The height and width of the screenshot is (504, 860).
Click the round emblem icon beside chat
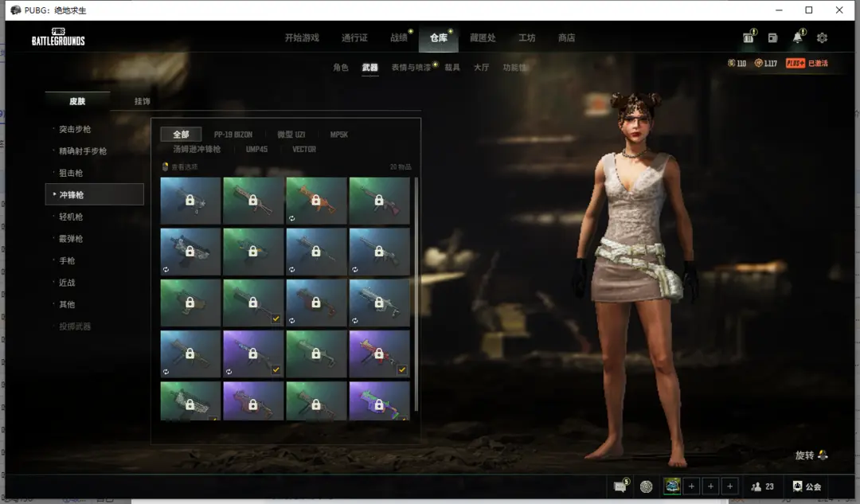[646, 486]
